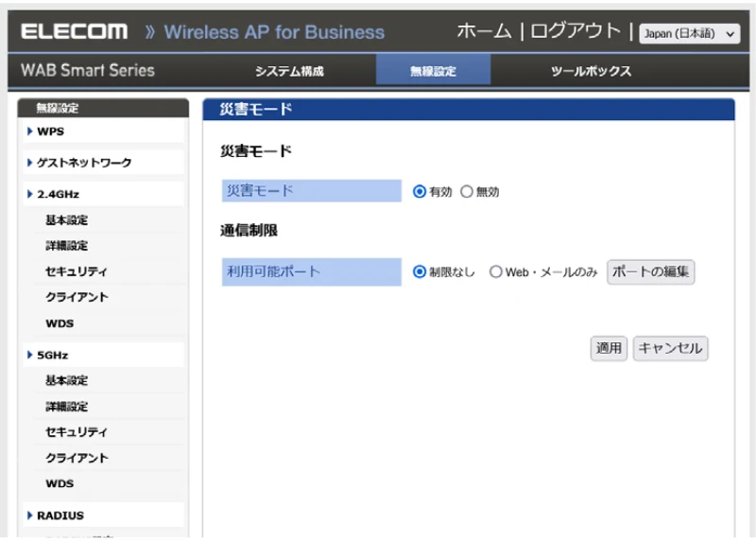Screen dimensions: 756x541
Task: Enable 災害モード with 有効 radio
Action: coord(420,192)
